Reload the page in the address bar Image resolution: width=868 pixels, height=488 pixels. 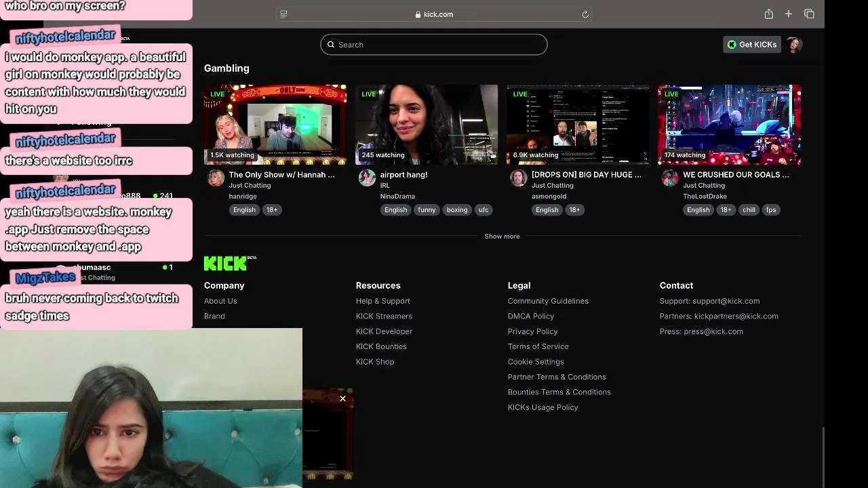click(585, 14)
